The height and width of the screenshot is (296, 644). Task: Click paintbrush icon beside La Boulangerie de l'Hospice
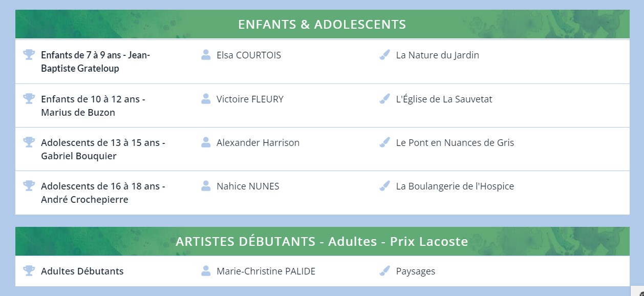(385, 186)
